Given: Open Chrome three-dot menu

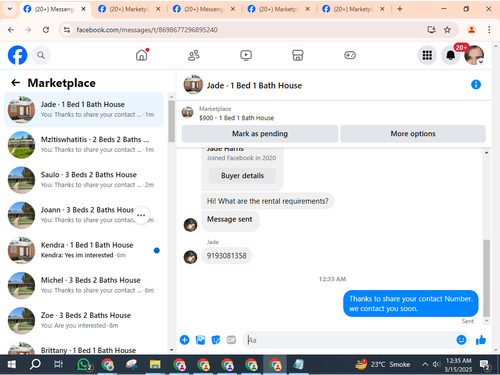Looking at the screenshot, I should pos(489,30).
